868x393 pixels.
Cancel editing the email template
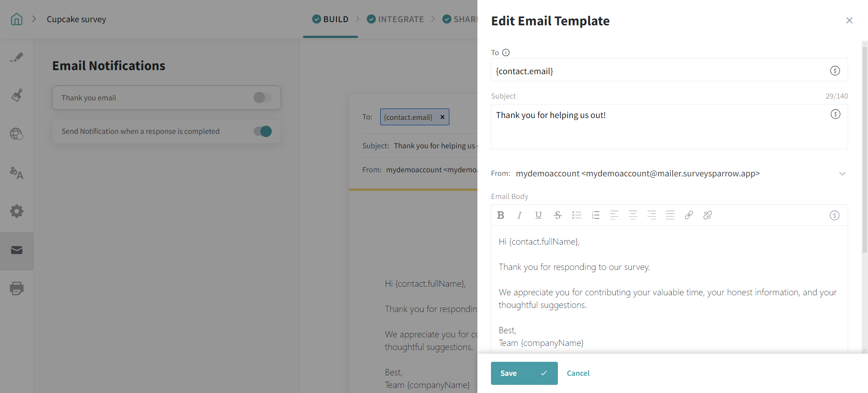click(578, 373)
